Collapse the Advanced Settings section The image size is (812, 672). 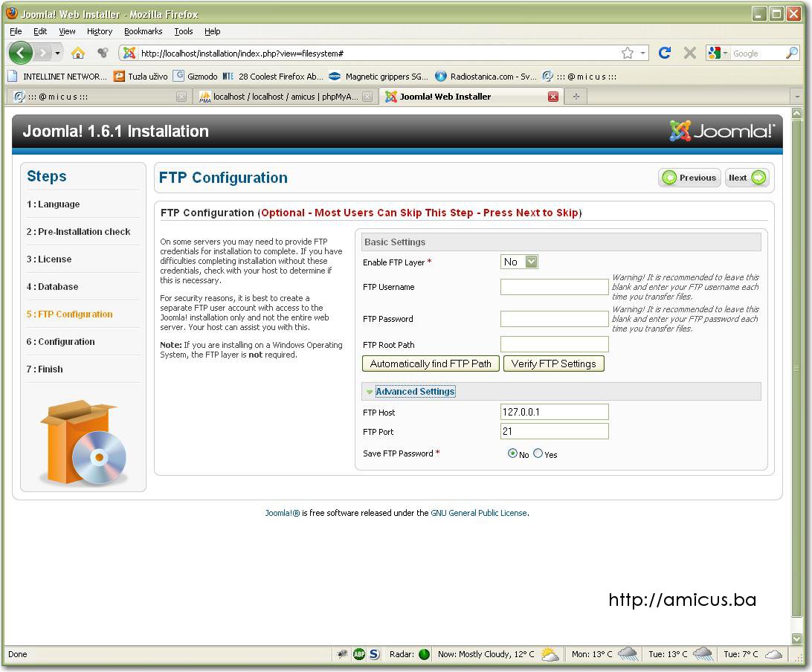[x=415, y=392]
